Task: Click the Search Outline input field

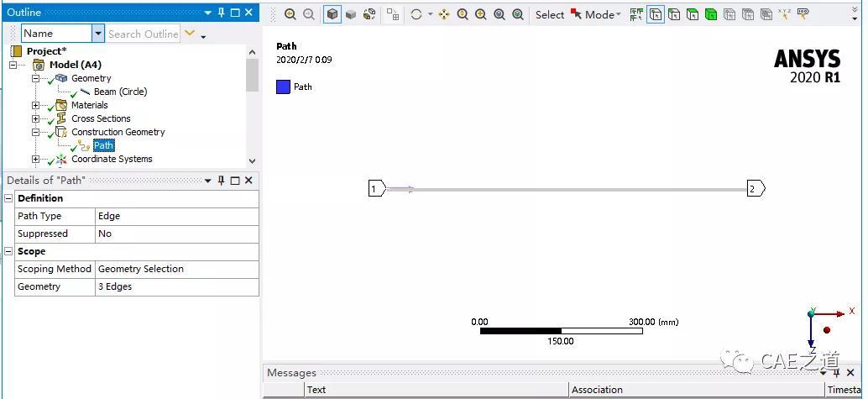Action: point(143,34)
